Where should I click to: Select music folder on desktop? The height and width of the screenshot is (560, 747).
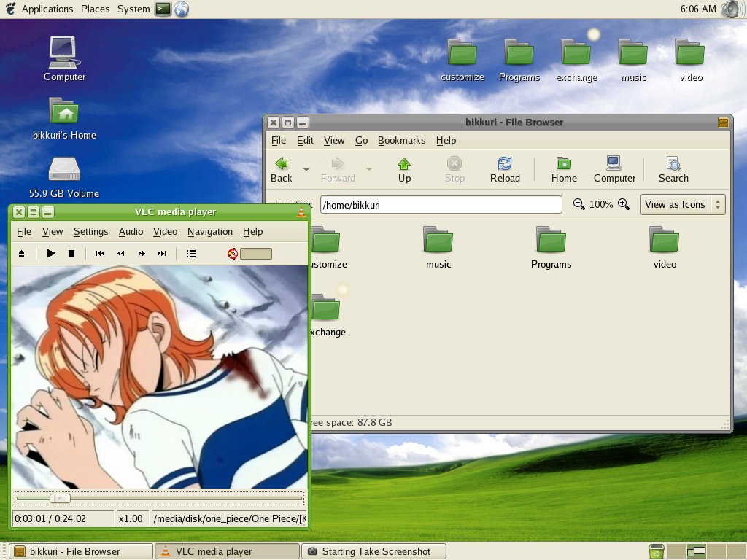633,60
